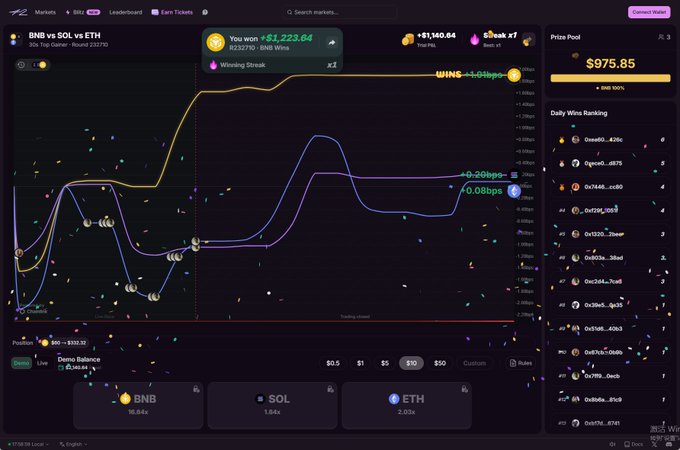Click the Custom bet amount field

tap(474, 363)
